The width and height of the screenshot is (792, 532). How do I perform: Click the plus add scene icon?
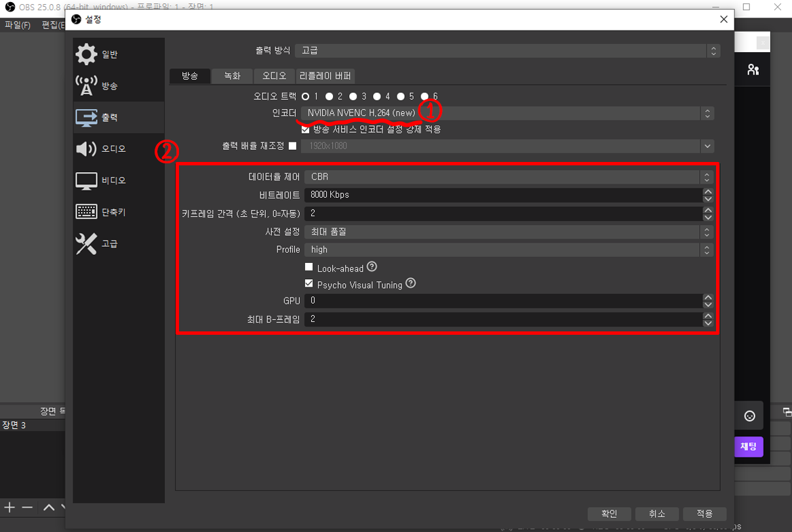point(9,507)
